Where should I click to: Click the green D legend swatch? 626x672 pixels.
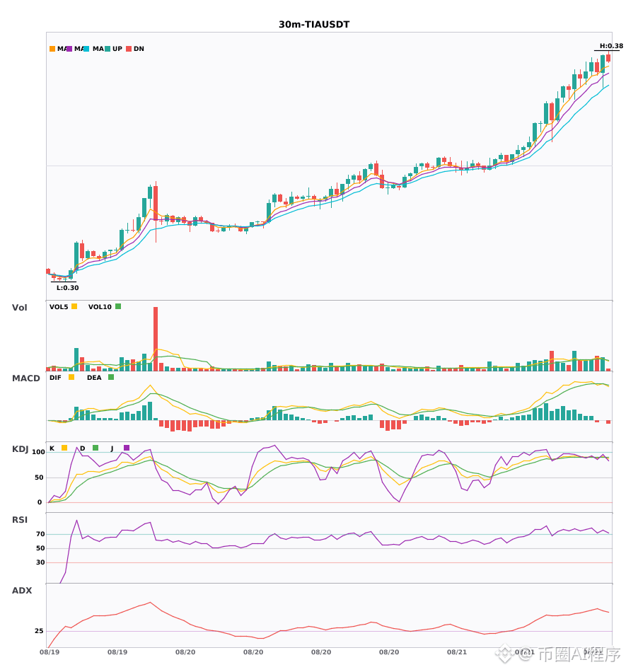[x=95, y=448]
